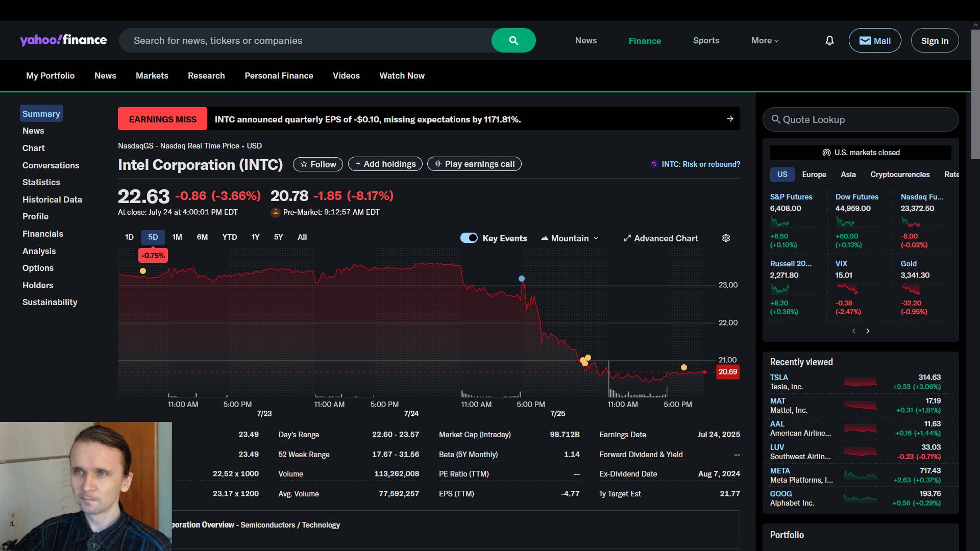Click the blue event marker on chart

click(521, 279)
